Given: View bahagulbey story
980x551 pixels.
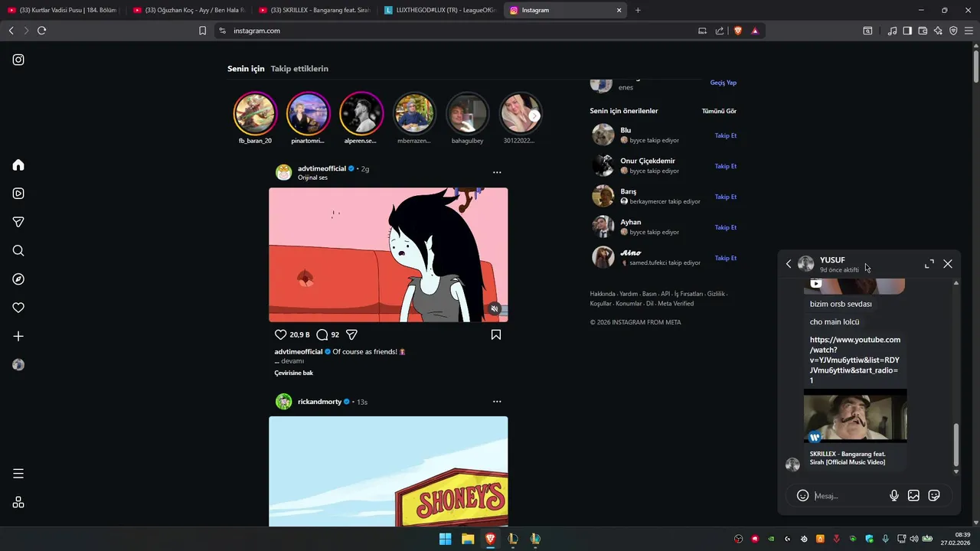Looking at the screenshot, I should pos(468,113).
